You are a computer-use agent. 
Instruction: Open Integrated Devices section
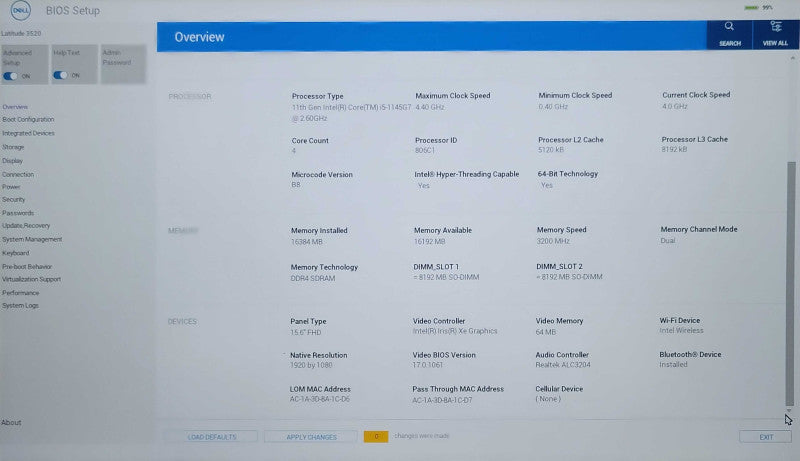[x=28, y=133]
